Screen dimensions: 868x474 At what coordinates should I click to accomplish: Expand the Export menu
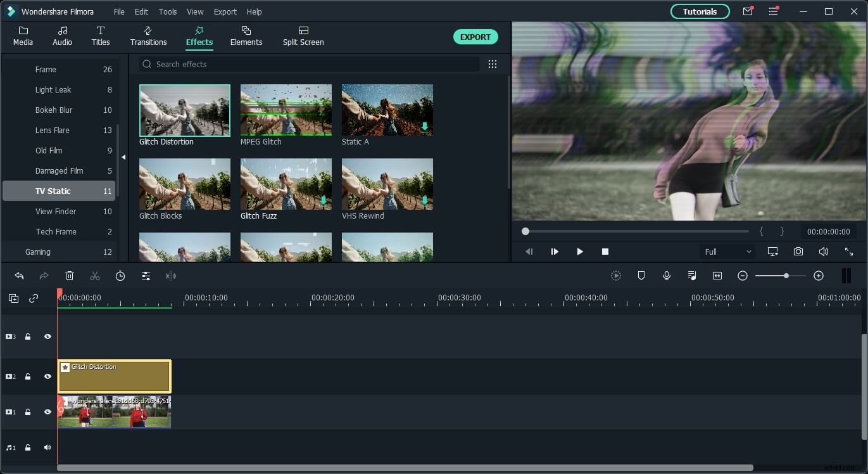[225, 11]
